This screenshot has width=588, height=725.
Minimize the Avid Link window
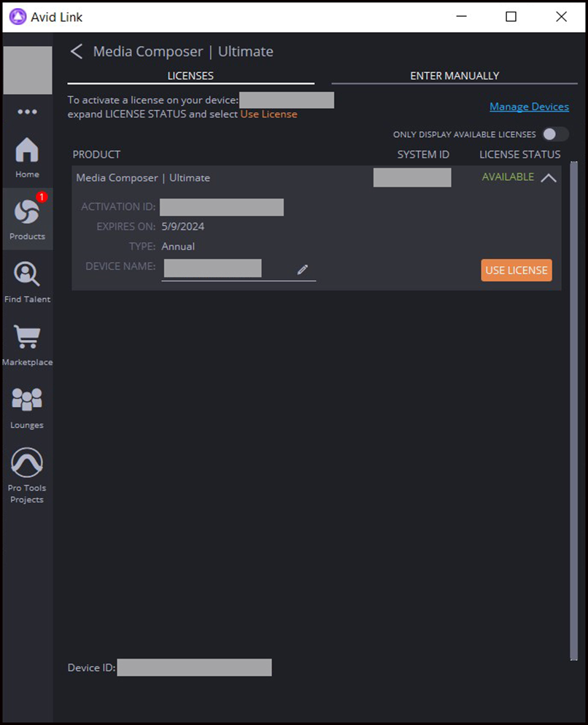pos(461,17)
